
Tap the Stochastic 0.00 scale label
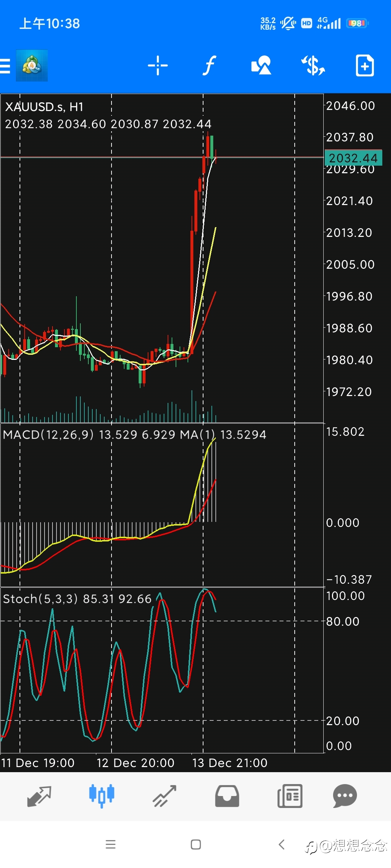(339, 746)
